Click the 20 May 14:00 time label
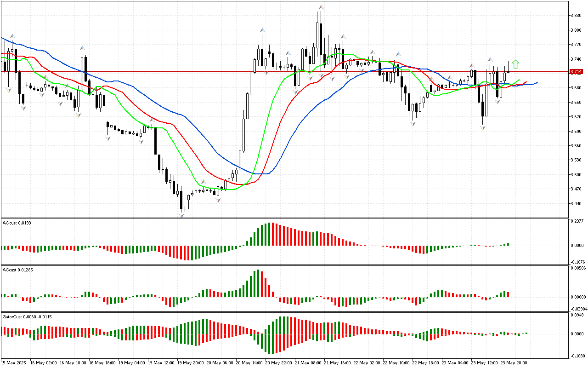This screenshot has width=588, height=368. click(249, 362)
